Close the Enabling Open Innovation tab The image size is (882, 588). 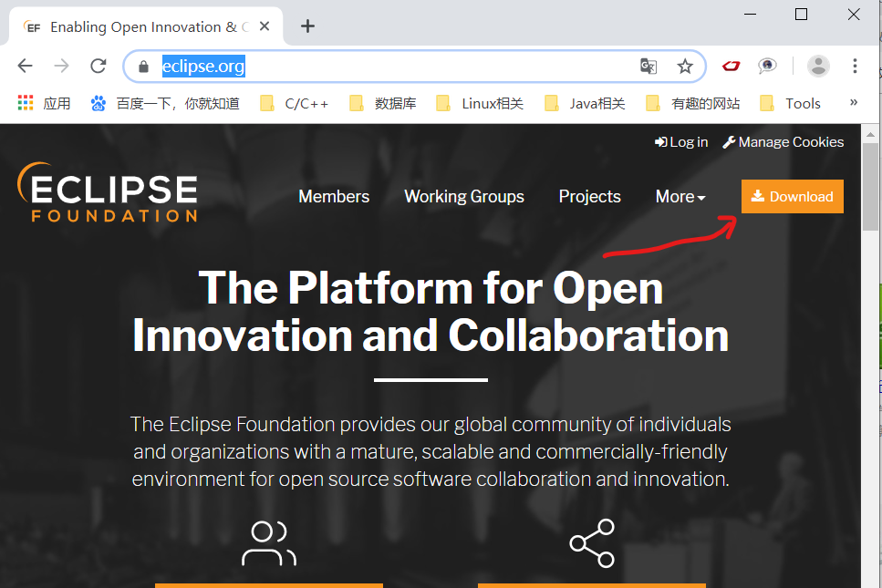point(265,26)
